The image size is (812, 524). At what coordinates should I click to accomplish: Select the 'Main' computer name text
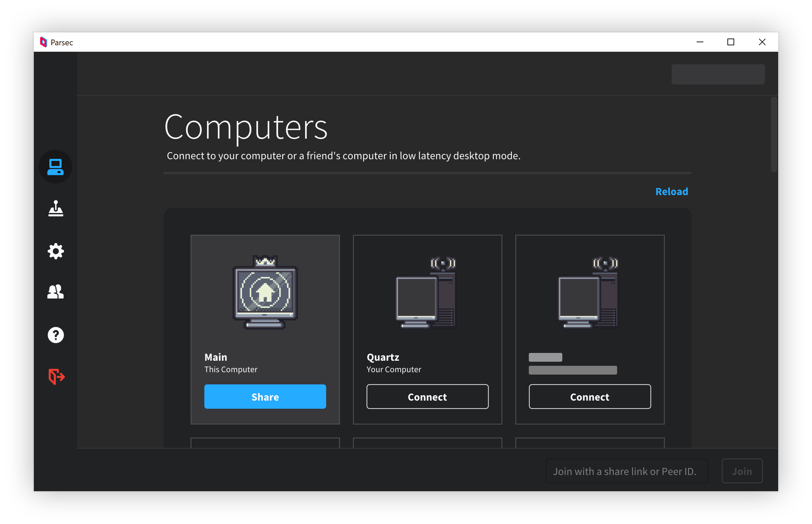pyautogui.click(x=216, y=357)
